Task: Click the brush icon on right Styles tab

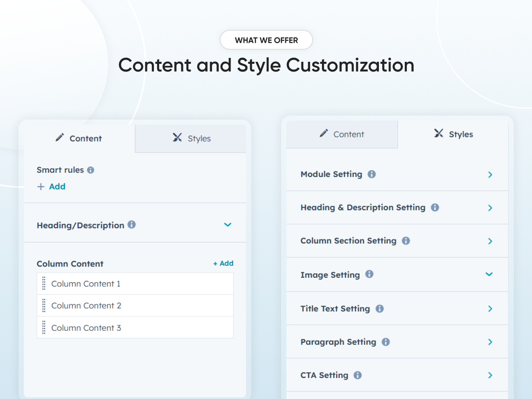Action: 439,133
